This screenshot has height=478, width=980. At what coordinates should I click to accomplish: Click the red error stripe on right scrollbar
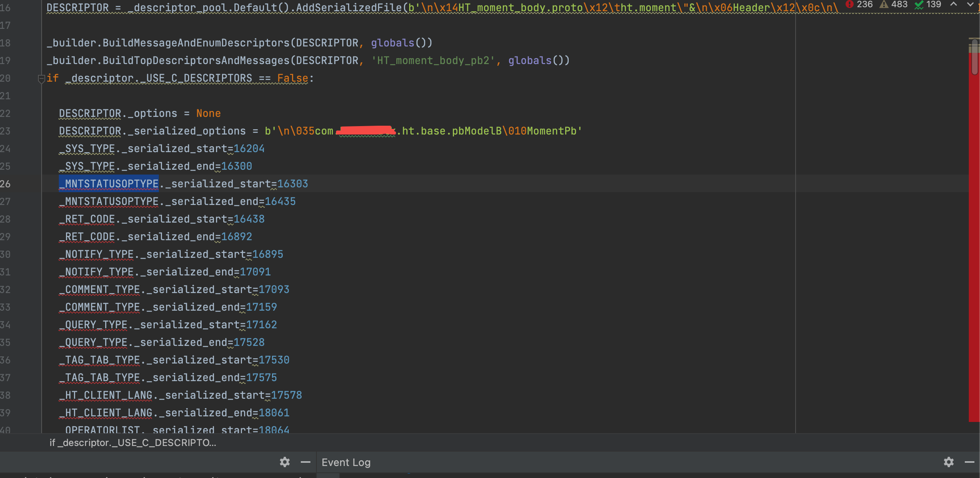click(x=973, y=240)
